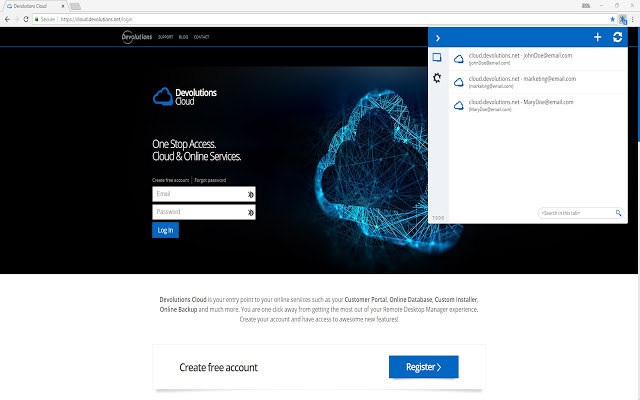Open the Contact menu item
Viewport: 640px width, 400px height.
pos(201,37)
